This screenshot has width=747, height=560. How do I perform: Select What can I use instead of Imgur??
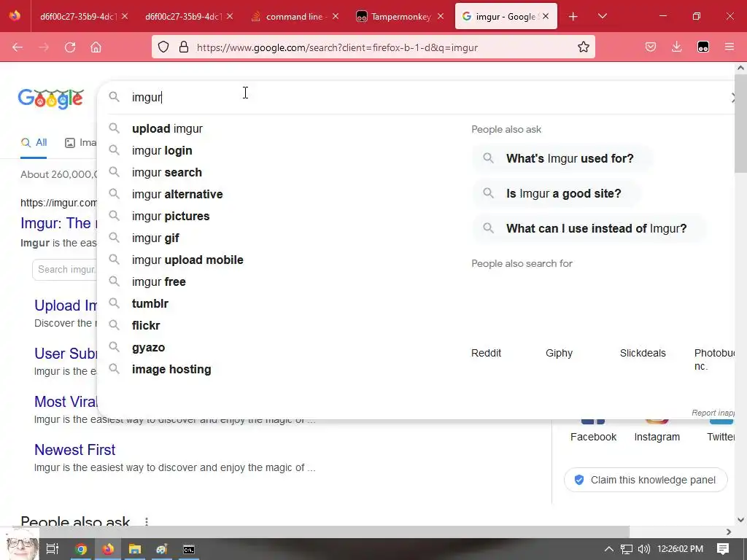pyautogui.click(x=589, y=228)
